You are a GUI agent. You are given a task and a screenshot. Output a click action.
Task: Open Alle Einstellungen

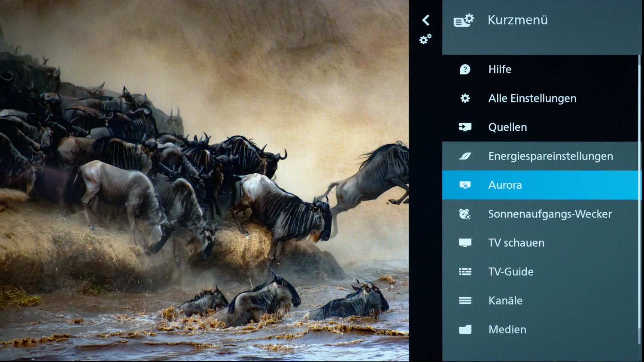(x=532, y=99)
